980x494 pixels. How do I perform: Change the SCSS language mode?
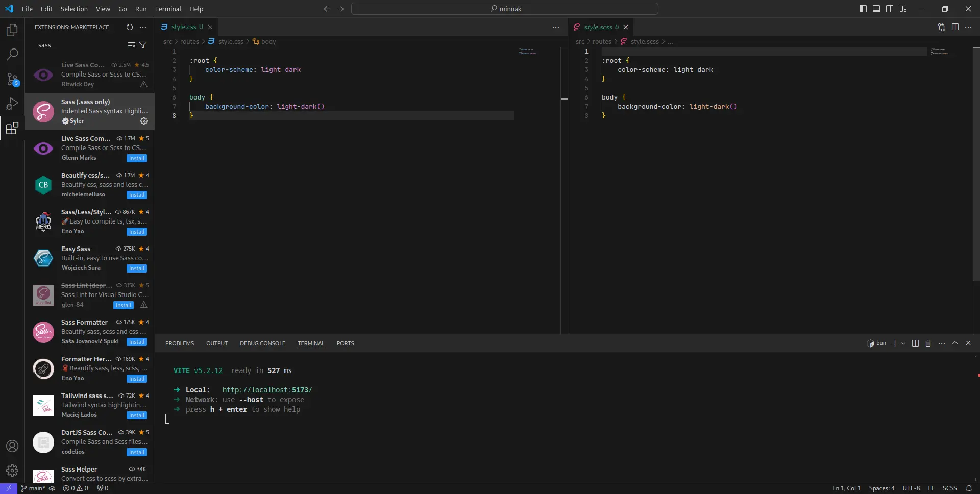tap(949, 488)
